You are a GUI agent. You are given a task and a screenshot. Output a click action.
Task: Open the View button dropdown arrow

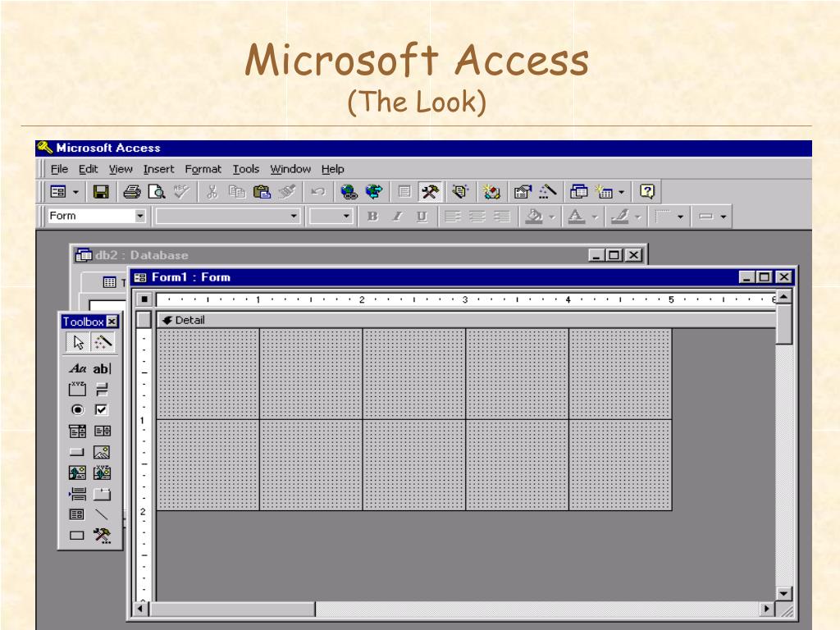click(75, 192)
